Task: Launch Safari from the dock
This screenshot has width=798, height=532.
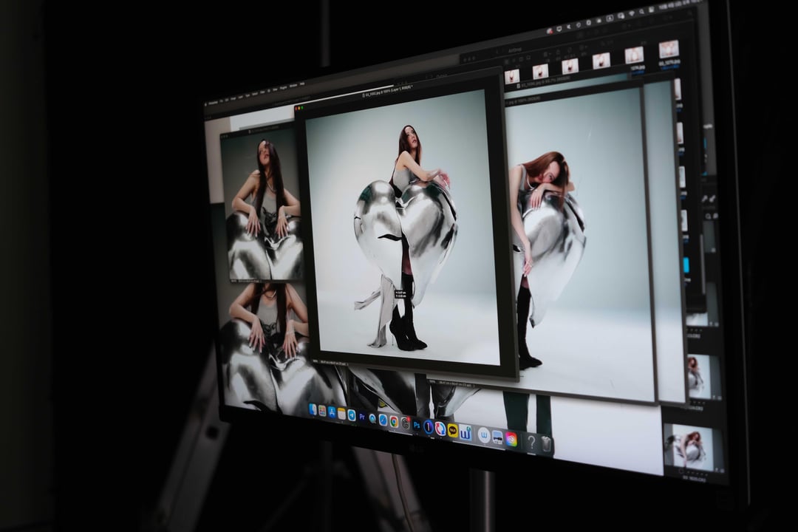Action: pyautogui.click(x=383, y=419)
